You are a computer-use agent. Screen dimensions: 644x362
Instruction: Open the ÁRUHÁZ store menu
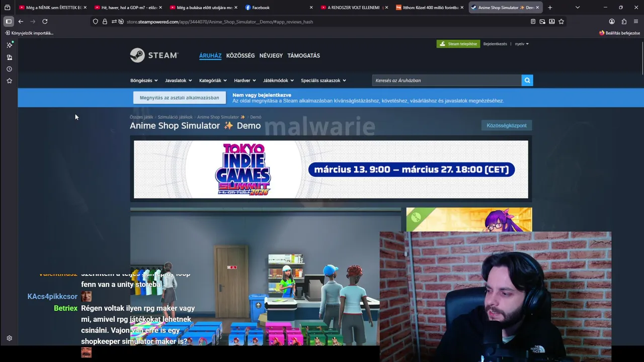coord(210,56)
